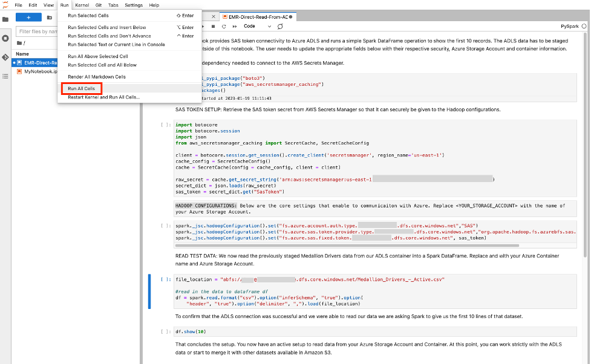Click the blue new launcher plus button
The height and width of the screenshot is (364, 591).
pyautogui.click(x=28, y=18)
